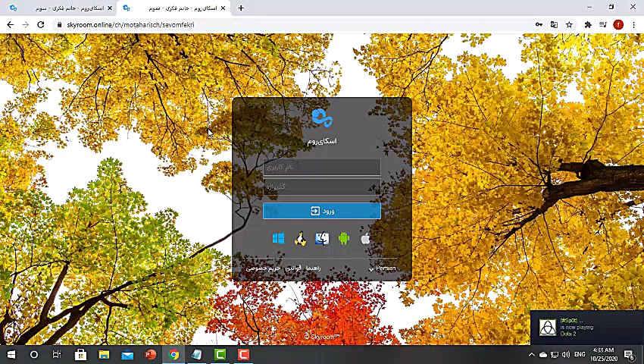The width and height of the screenshot is (644, 364).
Task: Click the ENG language indicator
Action: point(580,355)
